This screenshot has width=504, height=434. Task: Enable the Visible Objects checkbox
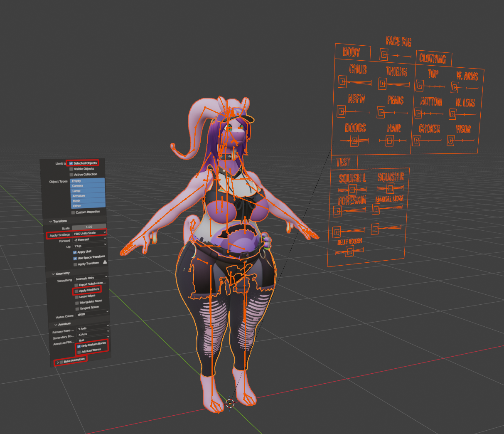[x=71, y=169]
